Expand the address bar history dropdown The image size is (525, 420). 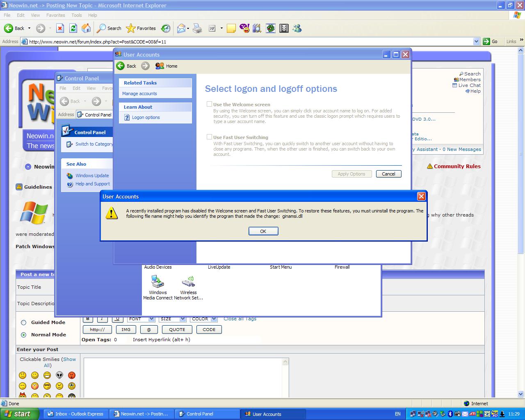coord(476,41)
